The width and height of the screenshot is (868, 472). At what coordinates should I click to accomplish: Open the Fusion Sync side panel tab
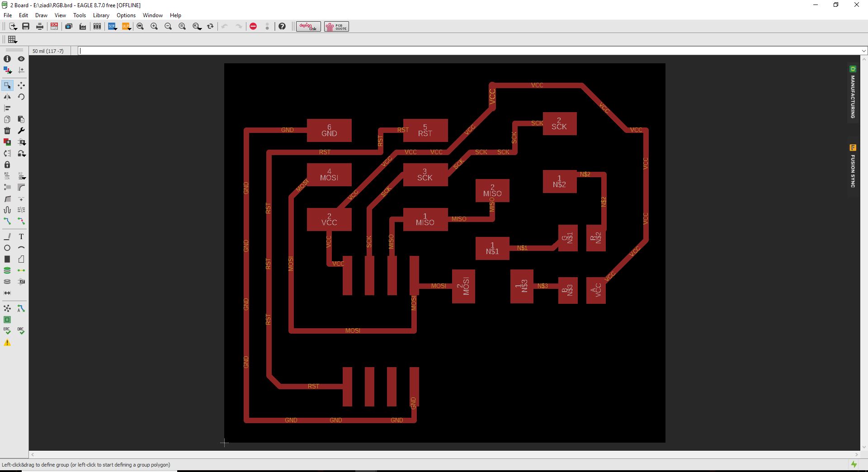point(853,166)
